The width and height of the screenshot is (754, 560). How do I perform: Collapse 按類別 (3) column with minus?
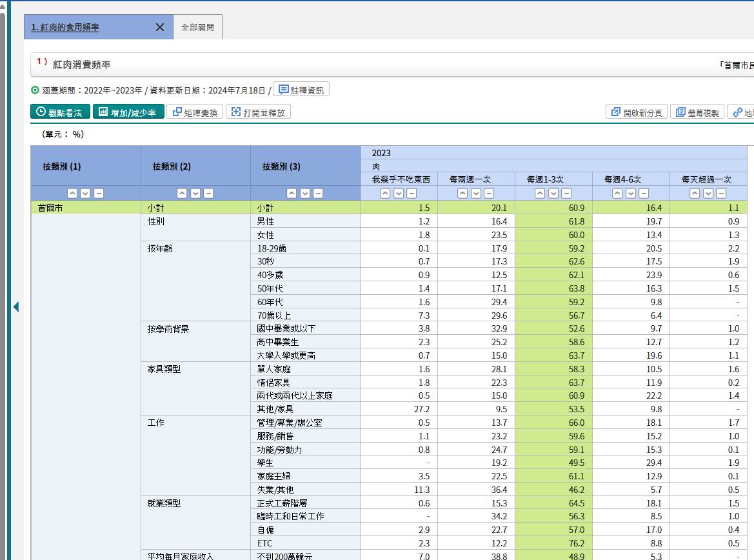click(x=318, y=194)
